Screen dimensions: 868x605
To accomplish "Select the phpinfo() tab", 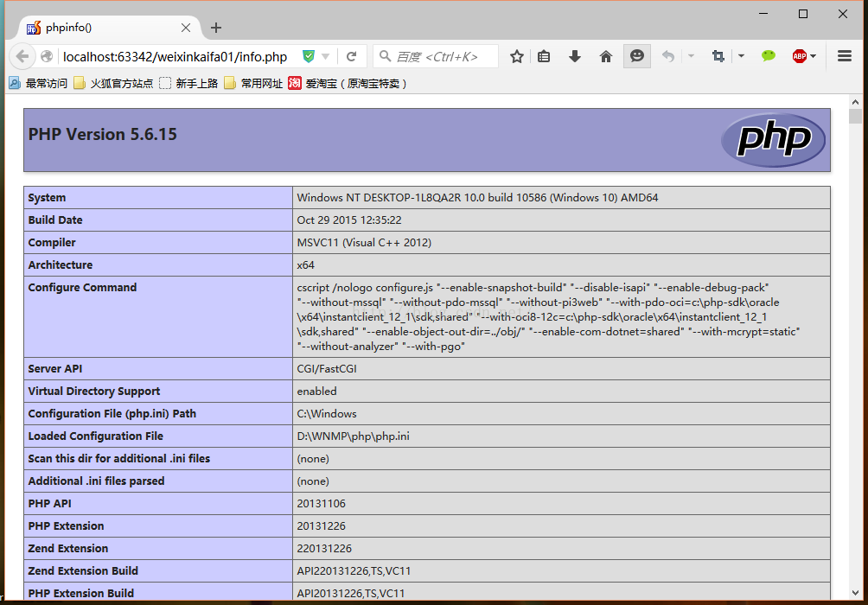I will click(x=109, y=28).
